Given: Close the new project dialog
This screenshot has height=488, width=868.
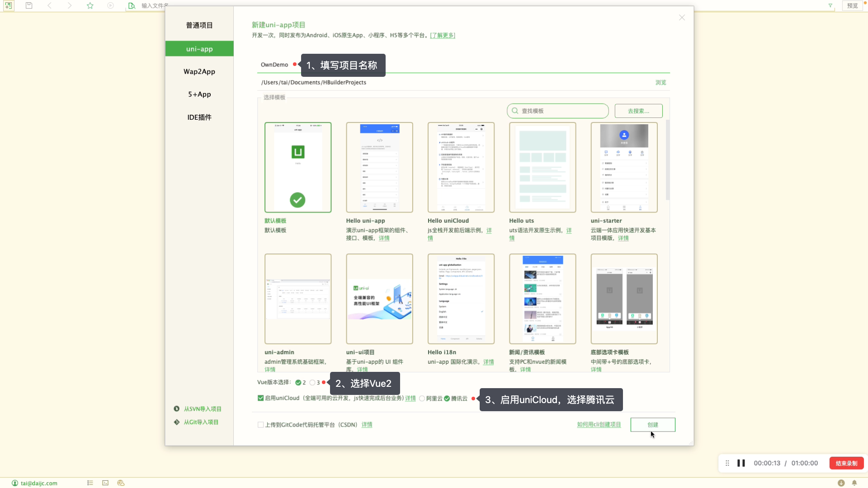Looking at the screenshot, I should click(682, 18).
